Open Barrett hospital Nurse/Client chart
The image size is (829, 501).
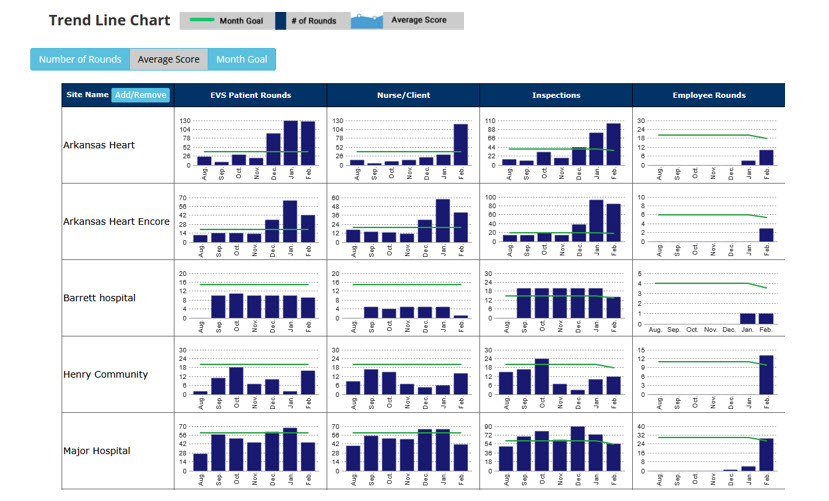403,298
